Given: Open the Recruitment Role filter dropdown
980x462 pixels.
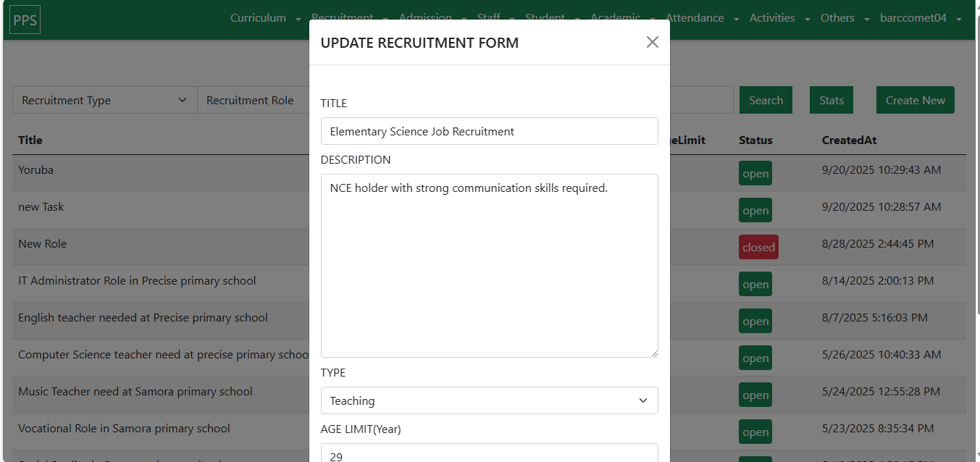Looking at the screenshot, I should (252, 101).
